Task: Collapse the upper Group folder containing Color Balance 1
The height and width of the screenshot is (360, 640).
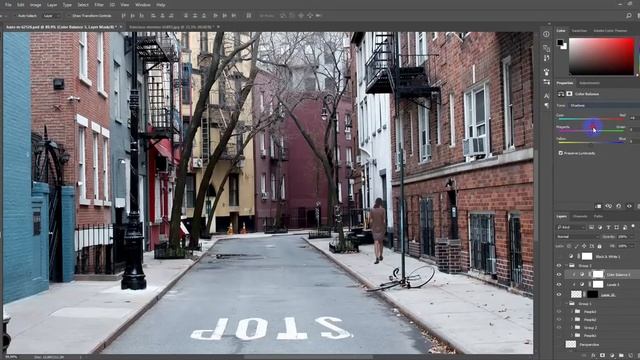Action: click(x=567, y=266)
